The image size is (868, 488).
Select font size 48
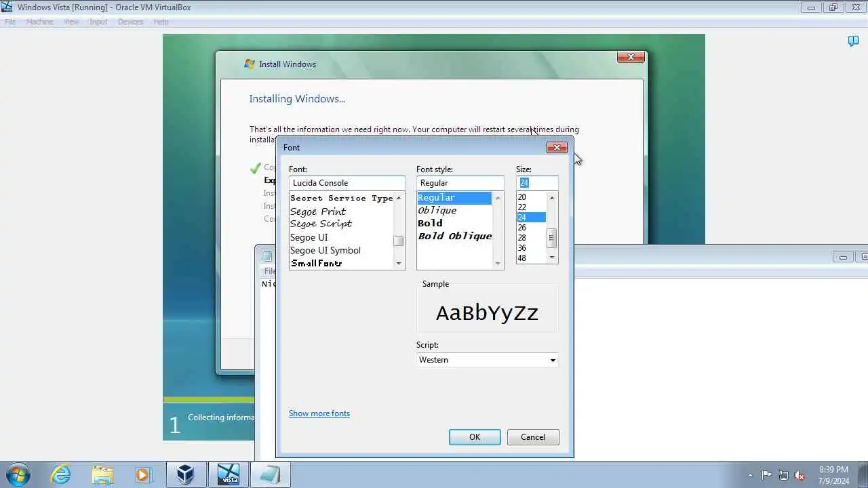531,258
